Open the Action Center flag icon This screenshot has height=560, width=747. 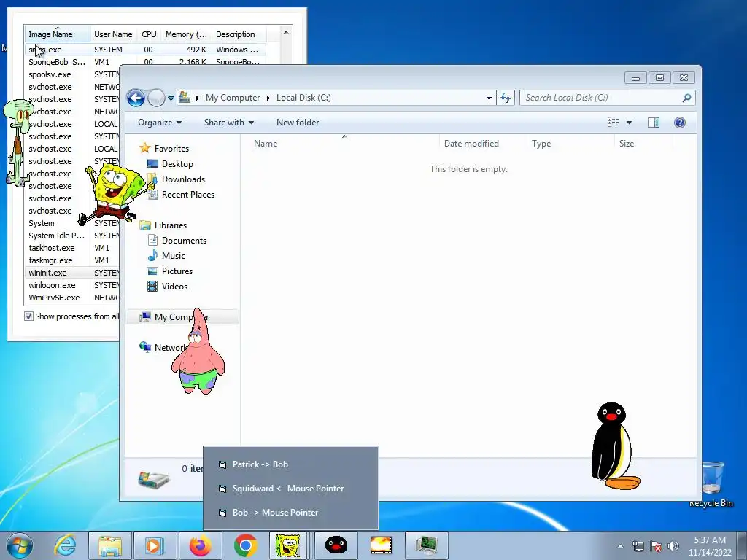click(x=656, y=545)
